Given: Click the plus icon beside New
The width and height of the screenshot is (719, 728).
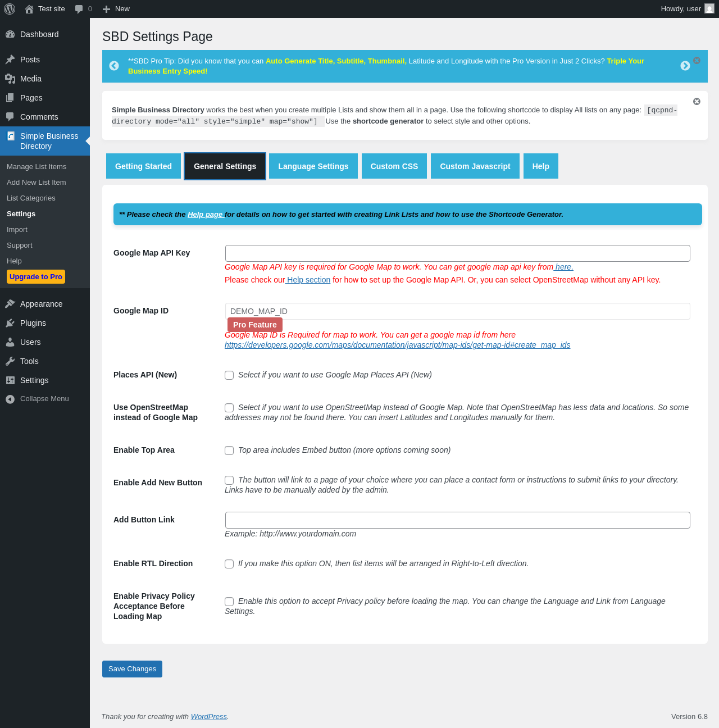Looking at the screenshot, I should 106,9.
